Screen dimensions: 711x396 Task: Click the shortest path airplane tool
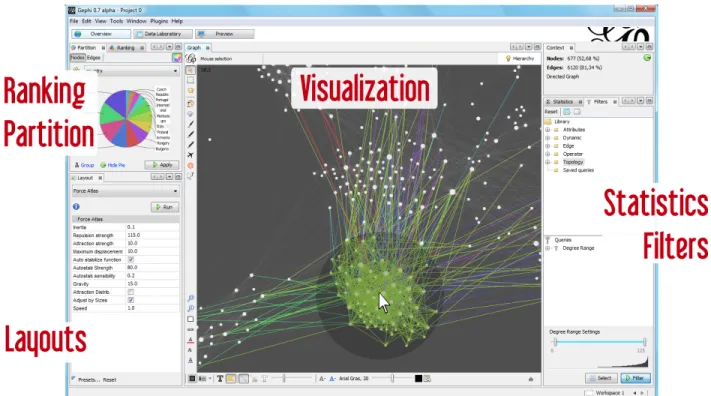[x=190, y=155]
